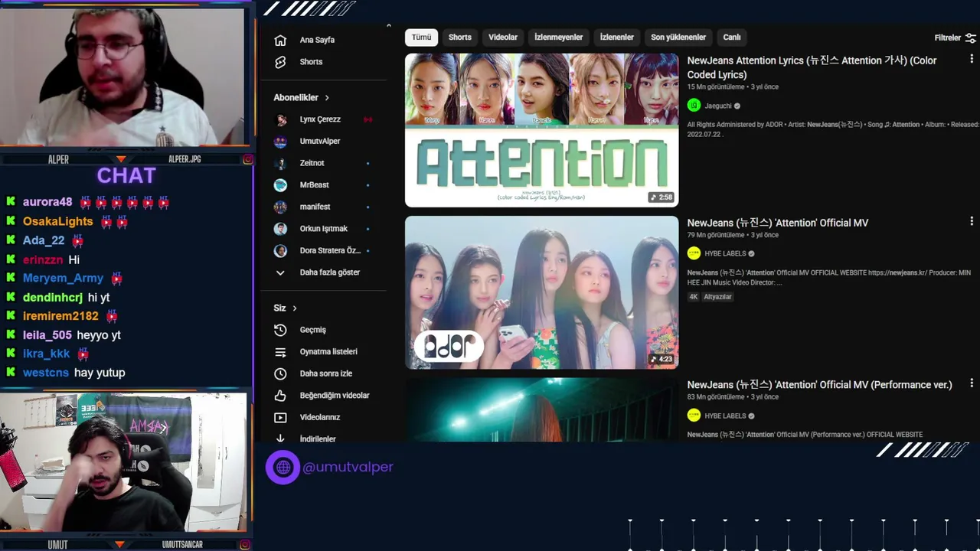Click chat username leila_505
The width and height of the screenshot is (980, 551).
[47, 335]
